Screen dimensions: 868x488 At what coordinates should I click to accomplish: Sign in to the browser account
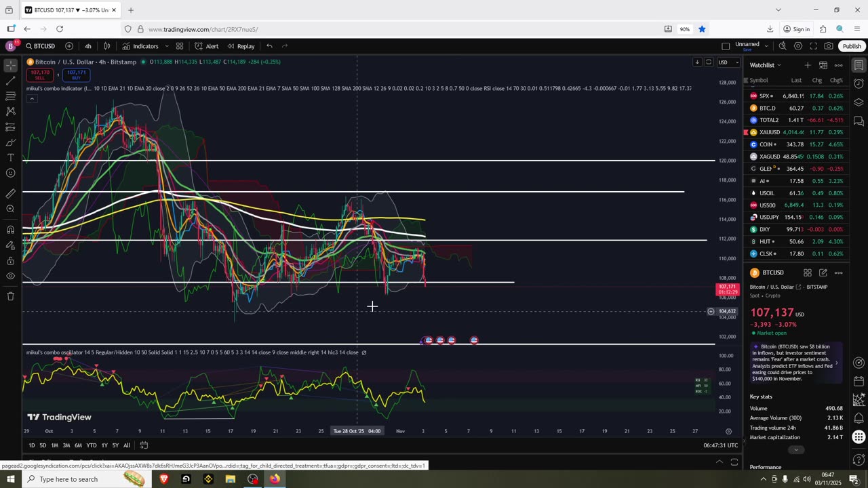[x=797, y=29]
